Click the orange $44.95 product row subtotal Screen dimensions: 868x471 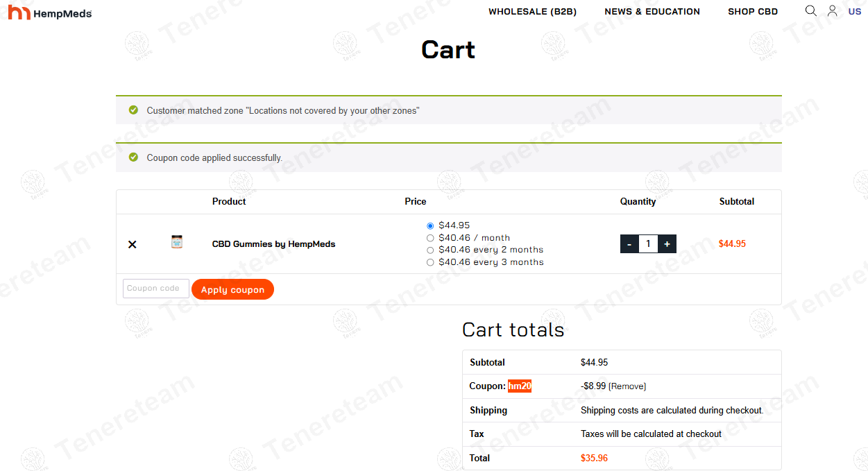click(732, 244)
